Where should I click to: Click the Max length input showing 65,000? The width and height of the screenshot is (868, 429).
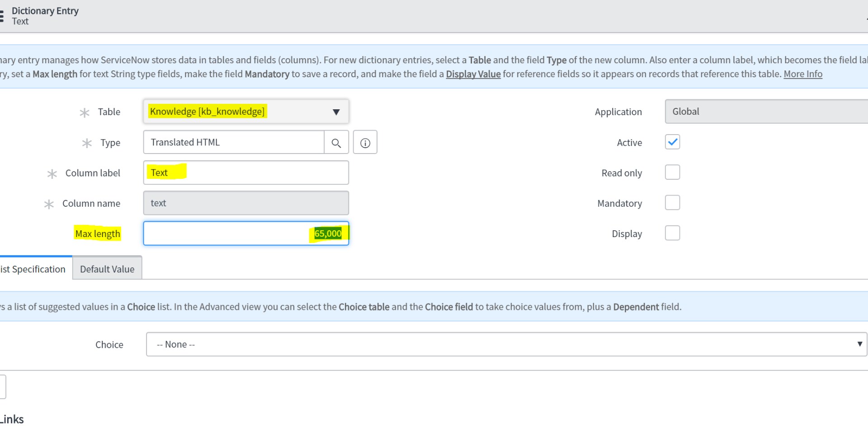pos(245,233)
